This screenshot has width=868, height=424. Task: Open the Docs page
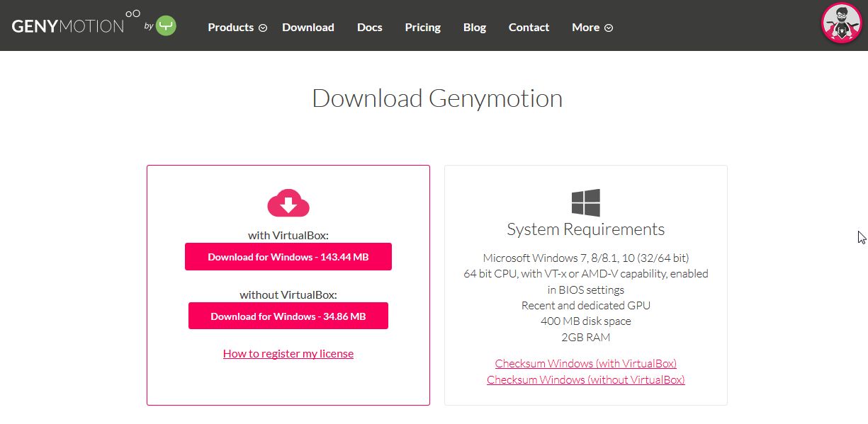coord(369,28)
